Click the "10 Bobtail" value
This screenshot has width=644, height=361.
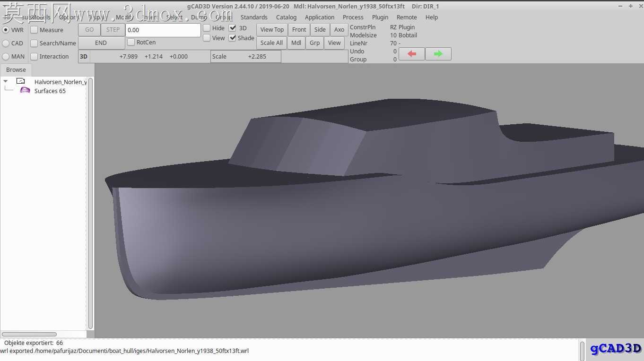tap(403, 35)
